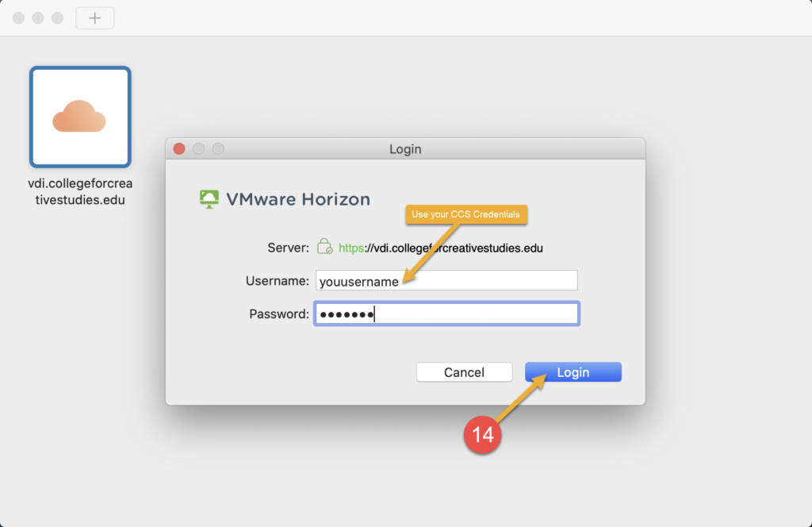The image size is (812, 527).
Task: Click the server name label under cloud icon
Action: tap(80, 192)
